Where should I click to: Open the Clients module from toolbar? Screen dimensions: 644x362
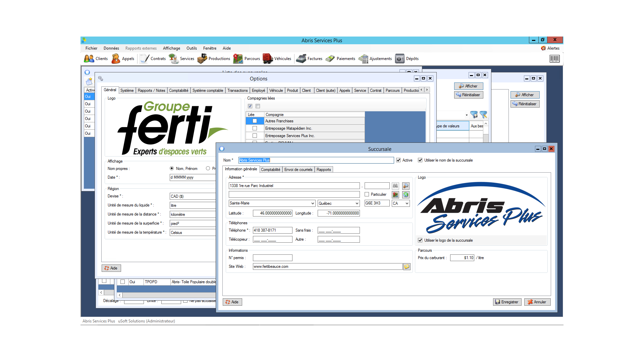click(96, 59)
